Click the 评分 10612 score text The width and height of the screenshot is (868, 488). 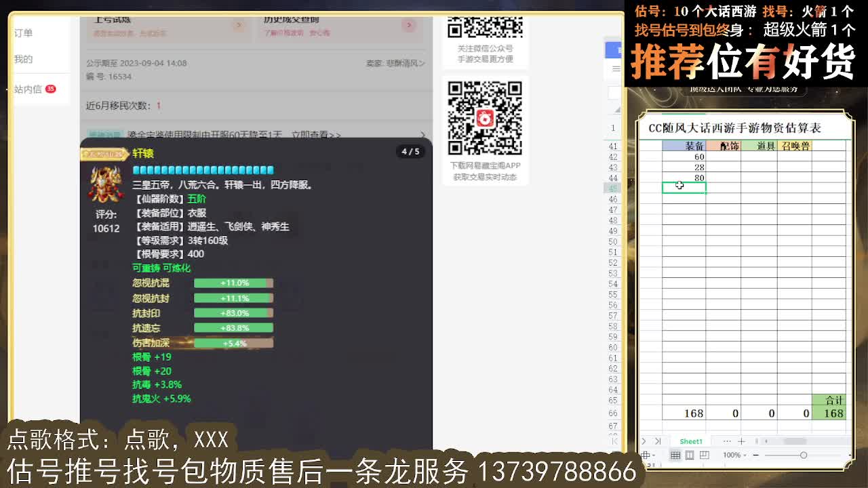(106, 221)
